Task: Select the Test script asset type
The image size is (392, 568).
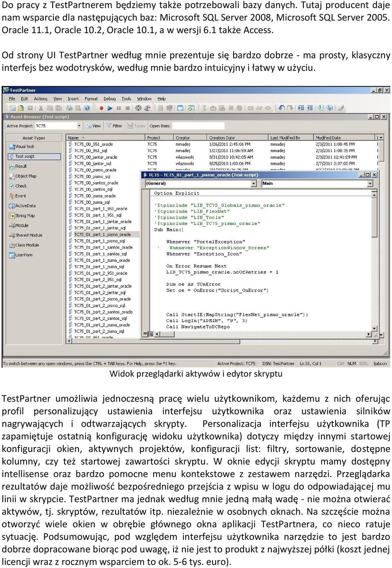Action: click(34, 157)
